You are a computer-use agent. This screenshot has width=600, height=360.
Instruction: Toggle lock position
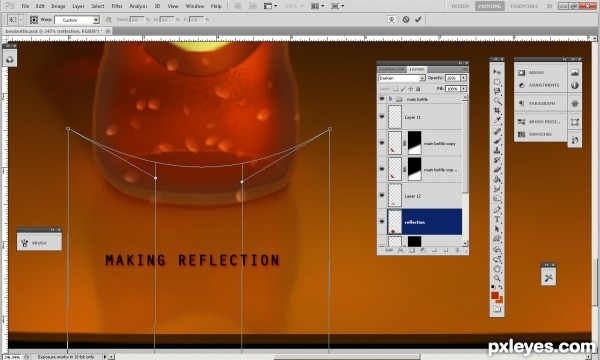410,89
